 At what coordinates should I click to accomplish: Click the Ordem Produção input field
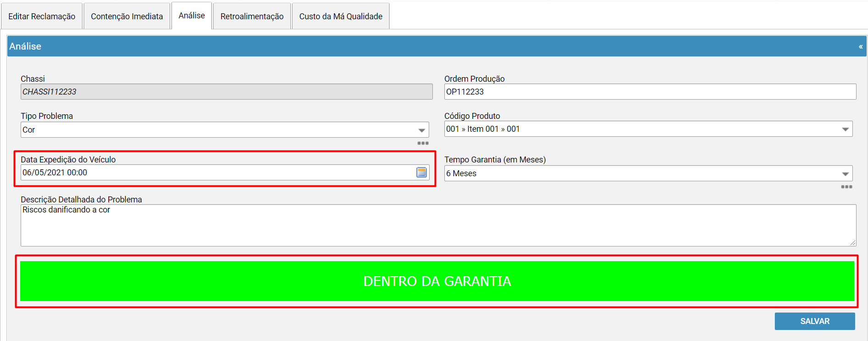click(650, 92)
